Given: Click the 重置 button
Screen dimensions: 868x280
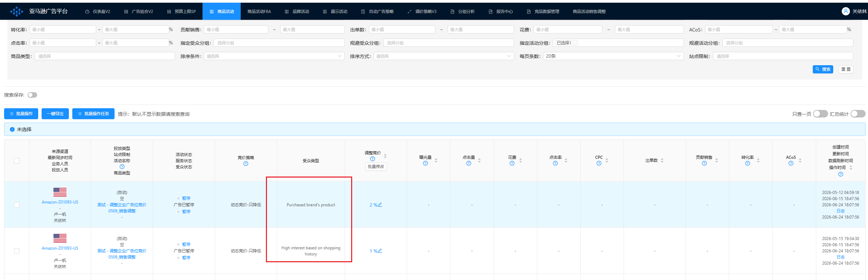Looking at the screenshot, I should click(x=846, y=69).
